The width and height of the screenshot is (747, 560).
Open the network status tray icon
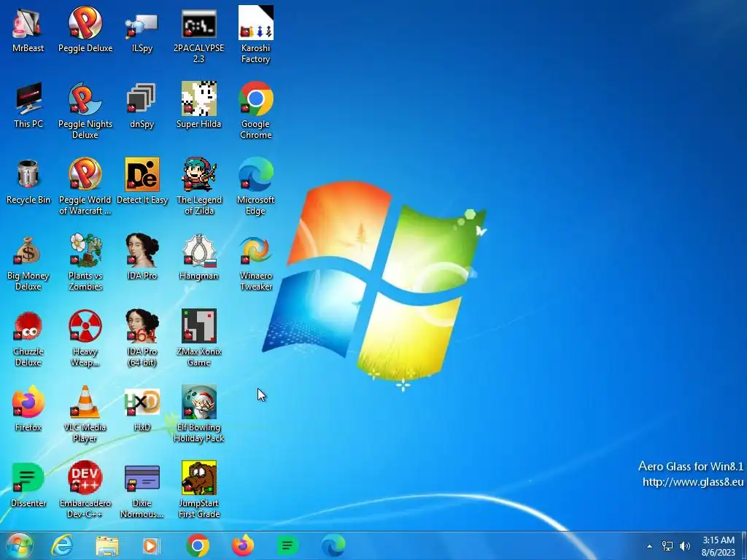pos(667,546)
